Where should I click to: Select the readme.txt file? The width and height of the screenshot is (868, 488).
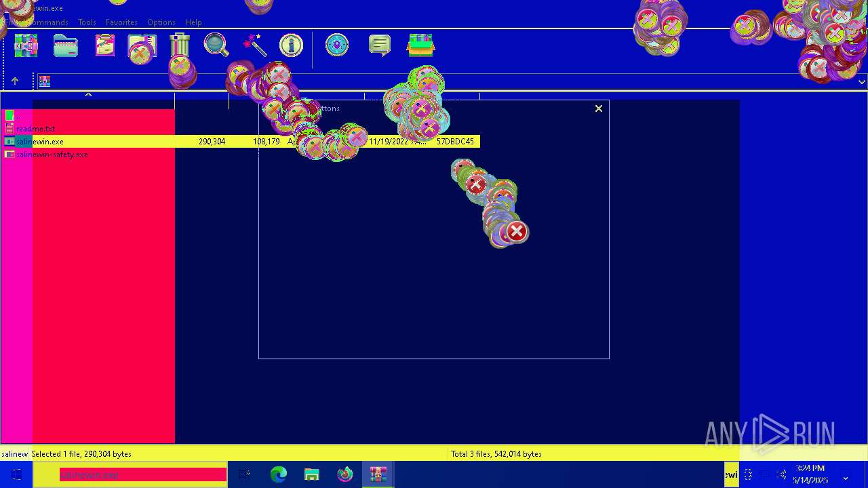[35, 129]
